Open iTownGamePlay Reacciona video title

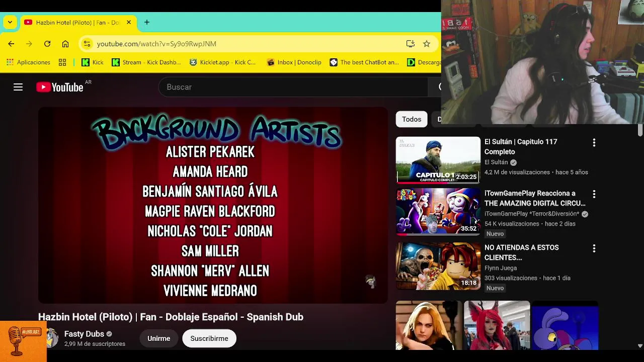535,198
